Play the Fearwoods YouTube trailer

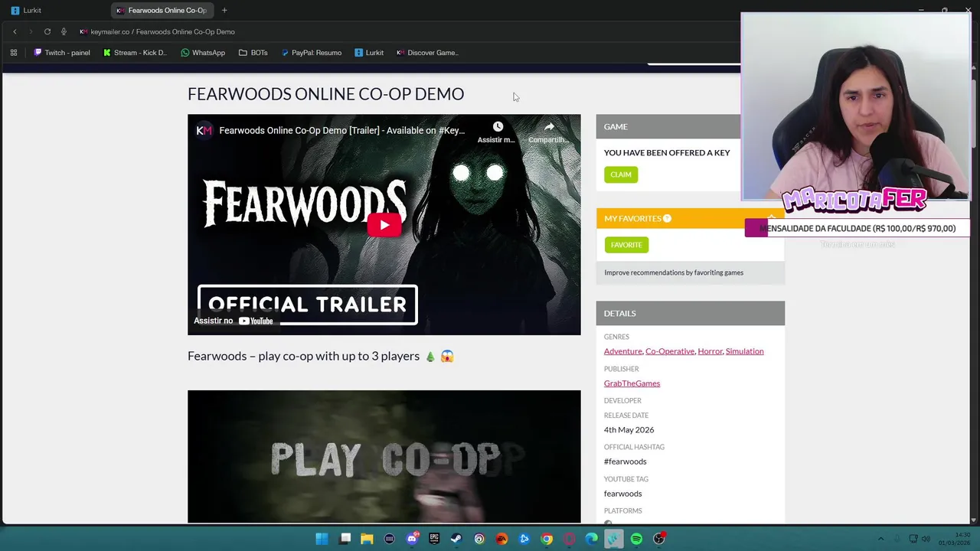pos(384,225)
